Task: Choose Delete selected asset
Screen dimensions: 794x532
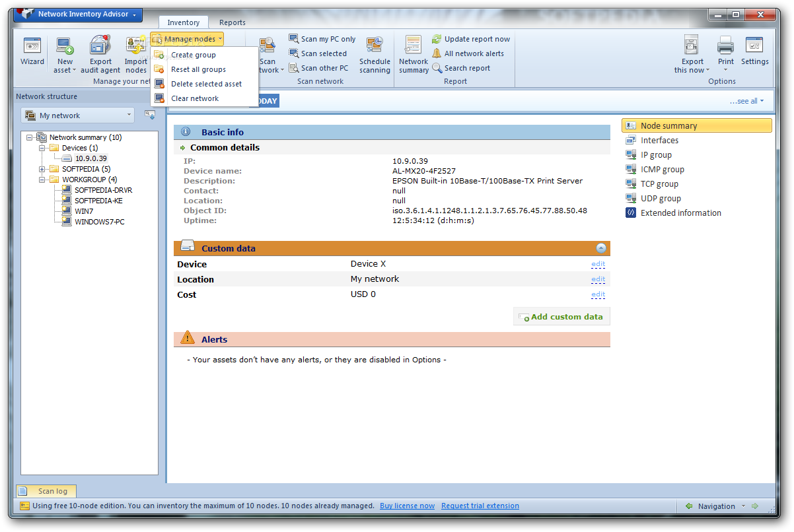Action: tap(206, 84)
